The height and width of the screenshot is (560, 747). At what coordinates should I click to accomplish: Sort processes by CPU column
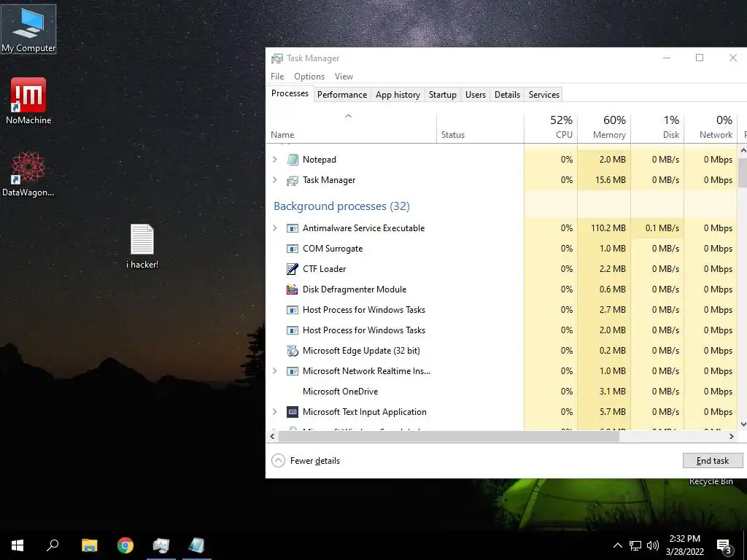click(x=551, y=128)
